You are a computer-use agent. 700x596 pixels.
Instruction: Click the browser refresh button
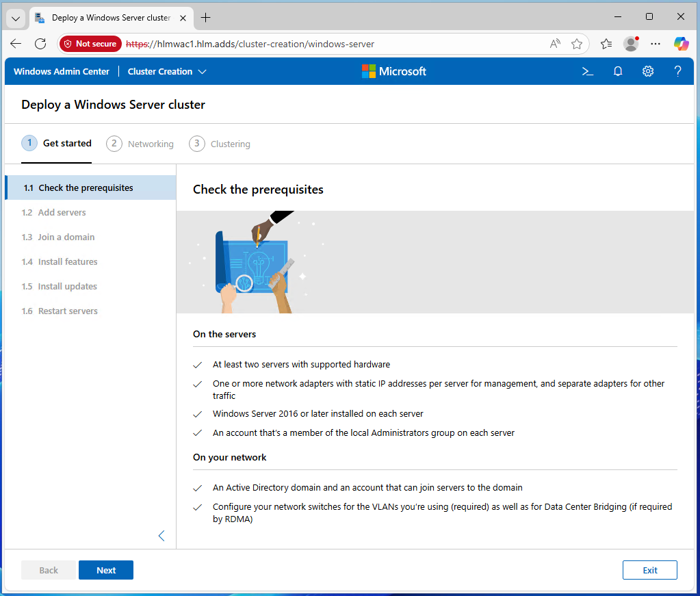[x=40, y=44]
